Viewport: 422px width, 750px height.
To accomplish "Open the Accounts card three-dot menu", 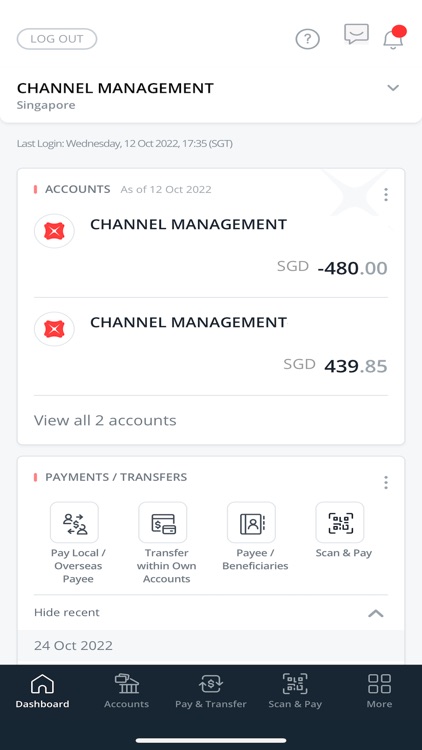I will [386, 195].
